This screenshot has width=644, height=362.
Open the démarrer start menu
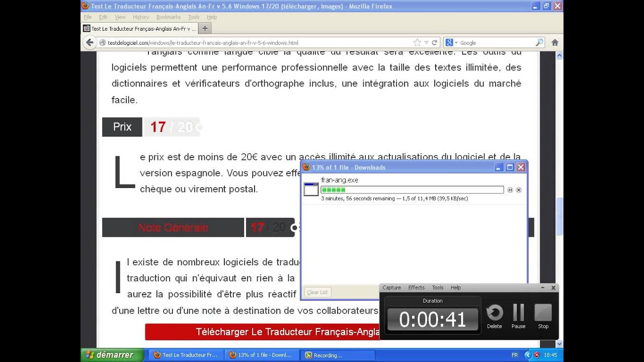112,355
